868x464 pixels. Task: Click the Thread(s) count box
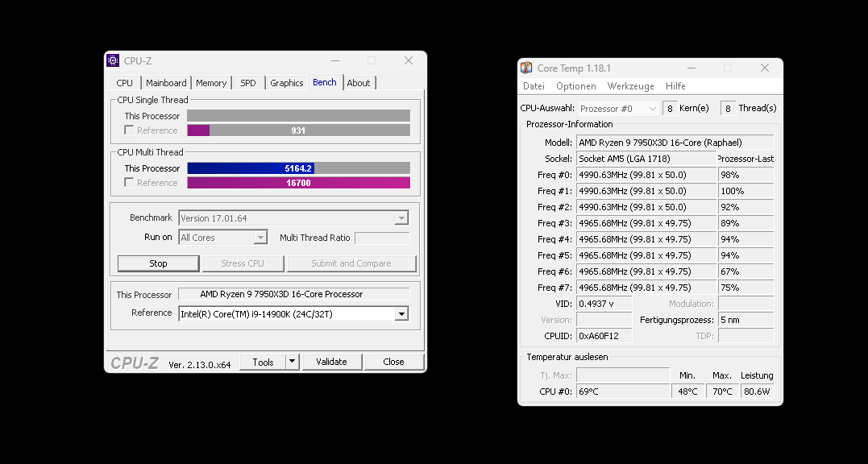pos(728,109)
